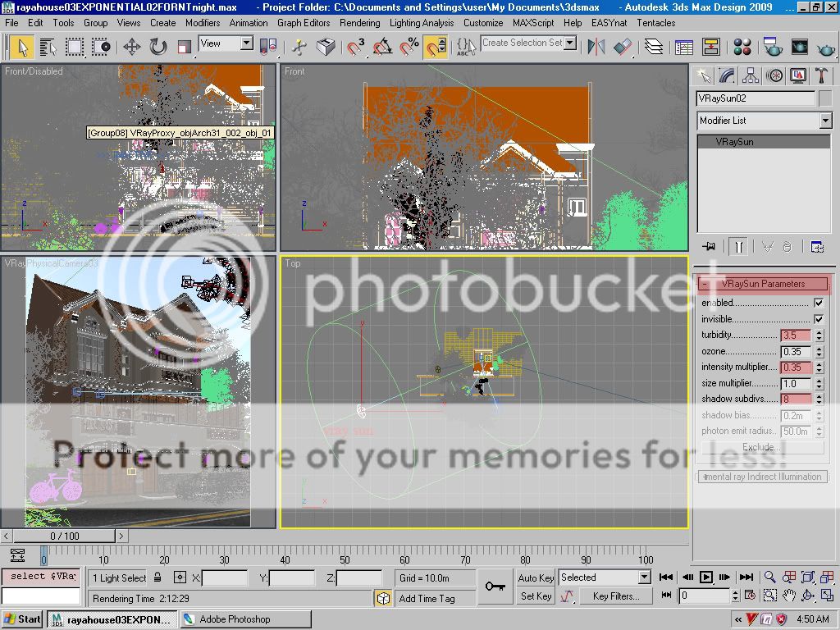Select the Select Object arrow tool
This screenshot has height=630, width=840.
click(x=22, y=47)
